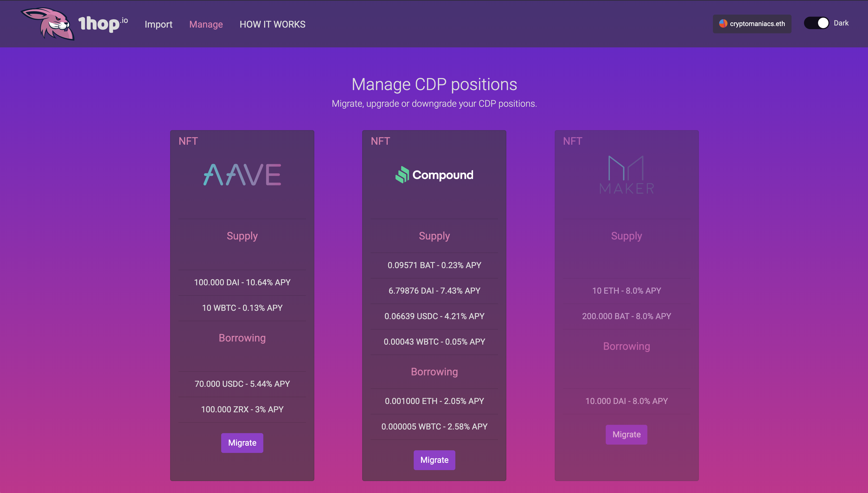Click the Compound logo on middle card

point(434,175)
